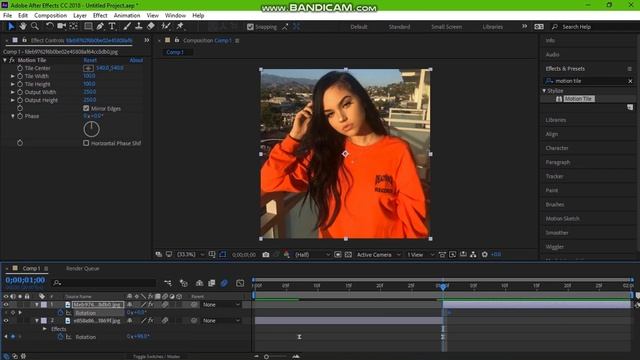Expand Effects group under layer 2

(x=44, y=329)
